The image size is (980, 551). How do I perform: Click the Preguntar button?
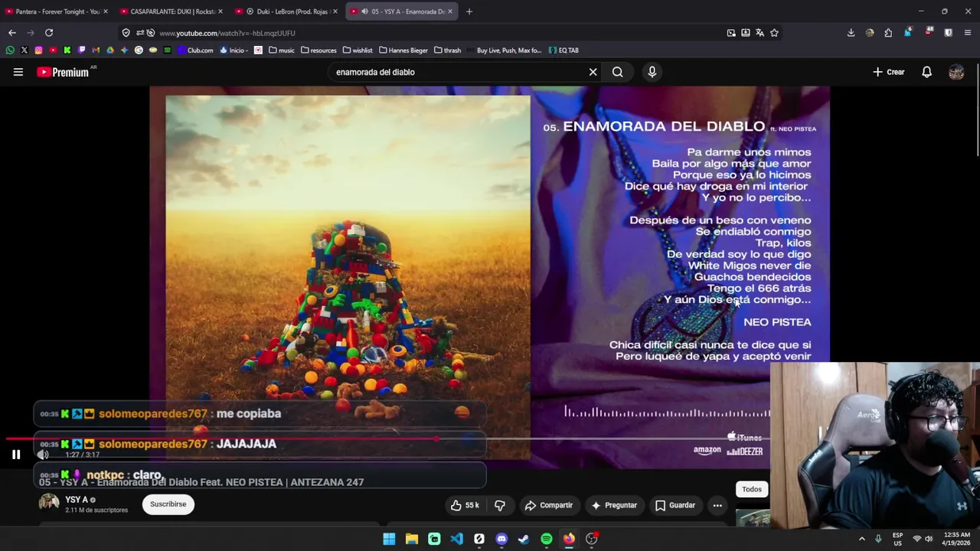pos(613,505)
